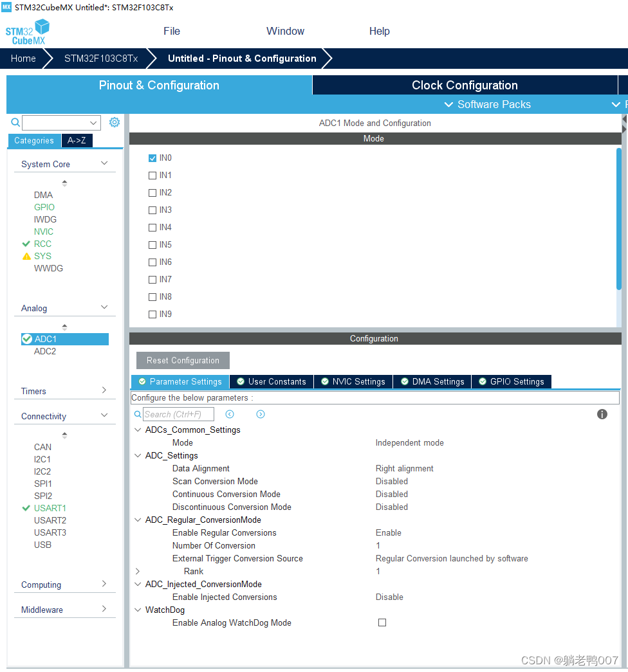Screen dimensions: 628x672
Task: Select I2C1 peripheral
Action: tap(42, 459)
